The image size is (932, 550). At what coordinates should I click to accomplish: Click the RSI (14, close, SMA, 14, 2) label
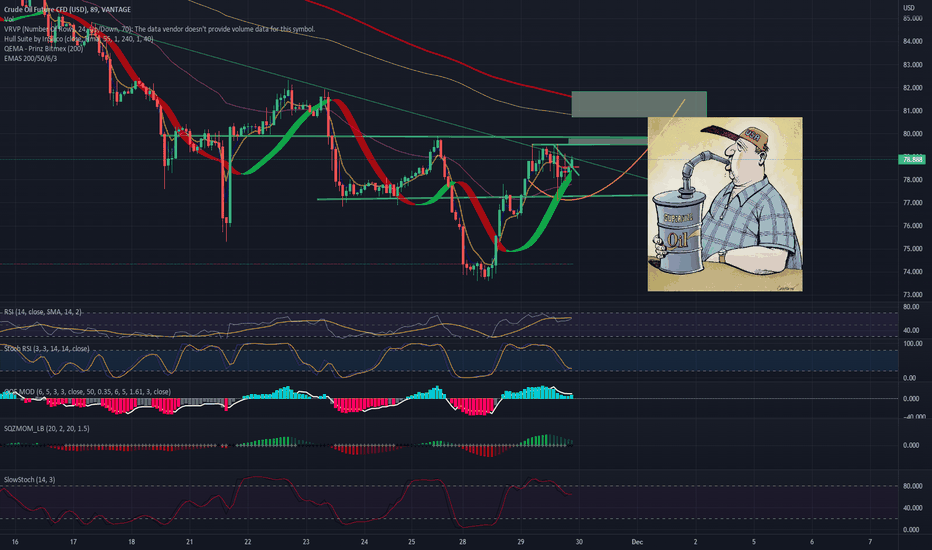point(43,312)
